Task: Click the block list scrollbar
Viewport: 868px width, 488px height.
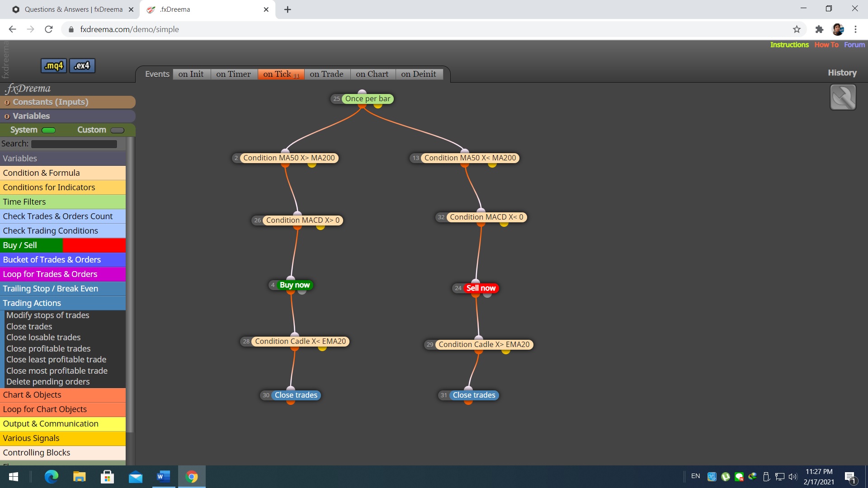Action: [x=130, y=285]
